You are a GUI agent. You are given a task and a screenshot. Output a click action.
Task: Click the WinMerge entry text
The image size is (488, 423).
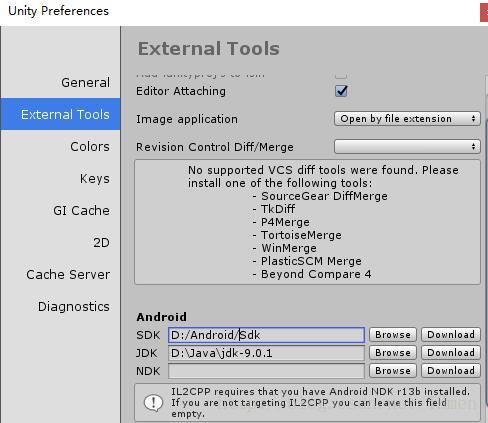(289, 248)
